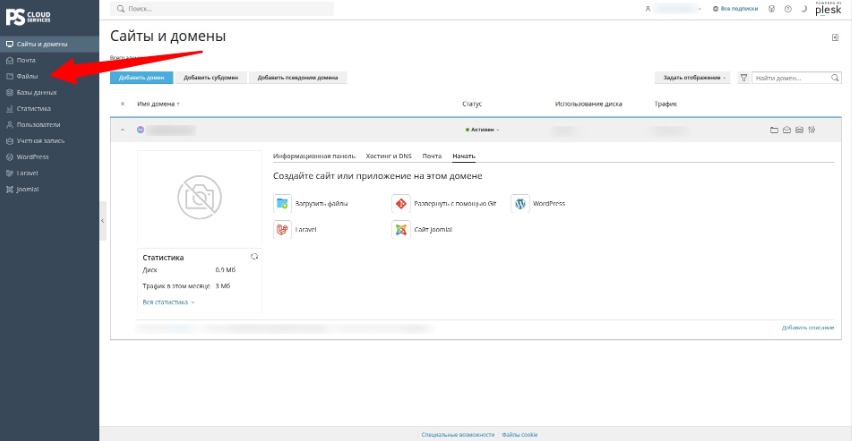
Task: Open the display settings dropdown
Action: (x=694, y=78)
